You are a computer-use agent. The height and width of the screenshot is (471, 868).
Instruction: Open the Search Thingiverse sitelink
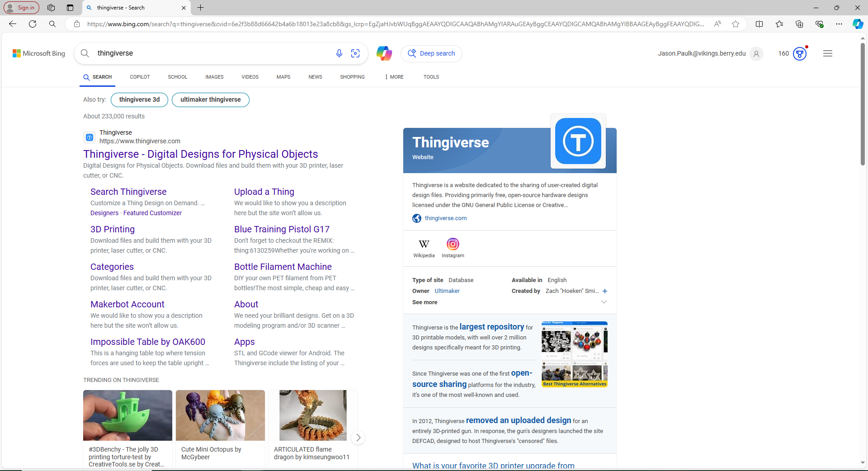[x=128, y=192]
